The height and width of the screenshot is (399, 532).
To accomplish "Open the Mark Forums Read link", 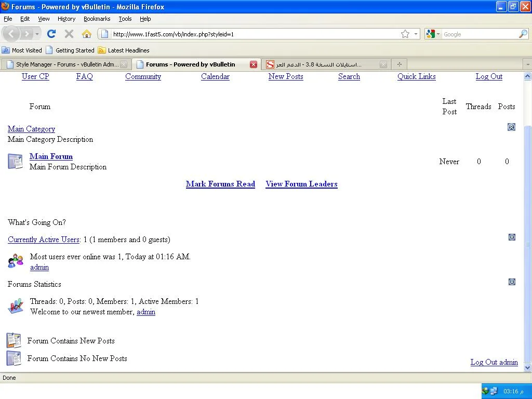I will coord(220,184).
